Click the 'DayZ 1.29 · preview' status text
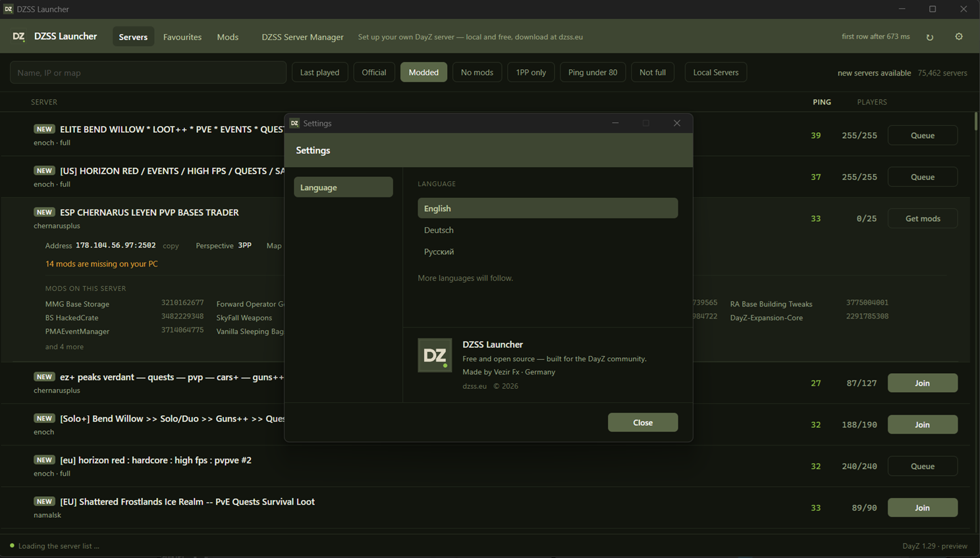Screen dimensions: 980x558 (x=935, y=546)
